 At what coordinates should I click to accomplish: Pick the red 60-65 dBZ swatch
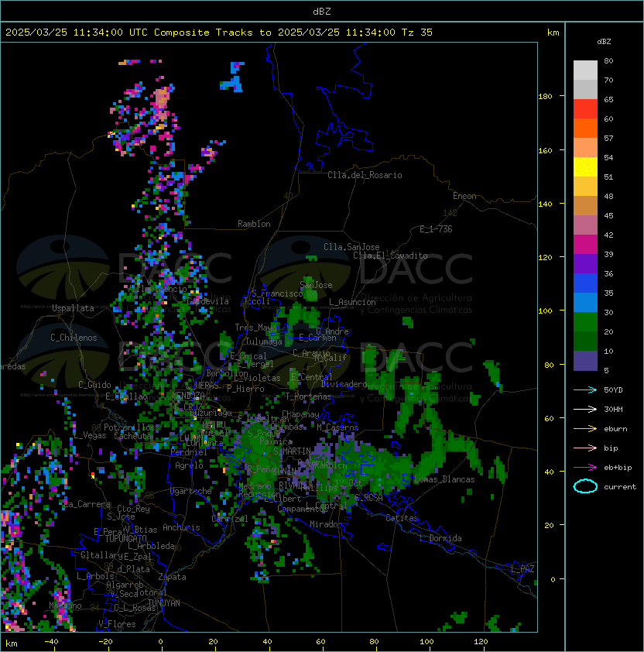pos(585,109)
